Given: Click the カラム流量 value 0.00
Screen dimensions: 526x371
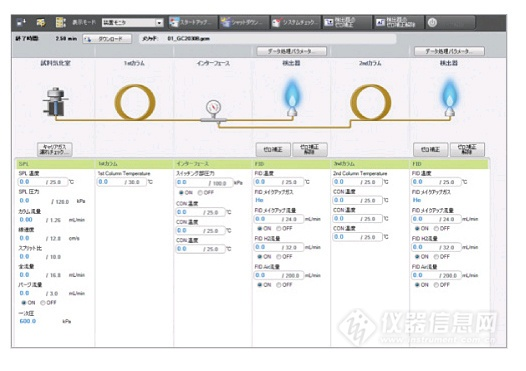Looking at the screenshot, I should pos(26,220).
